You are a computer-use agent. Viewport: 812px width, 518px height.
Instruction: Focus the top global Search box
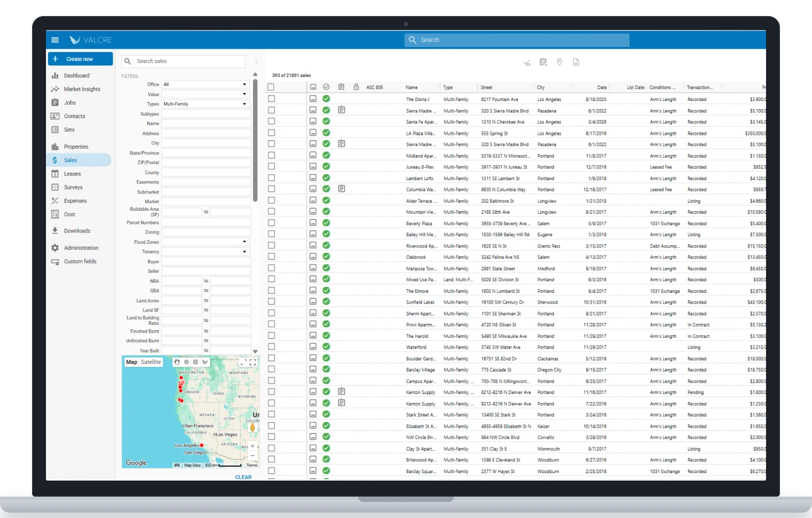point(517,40)
